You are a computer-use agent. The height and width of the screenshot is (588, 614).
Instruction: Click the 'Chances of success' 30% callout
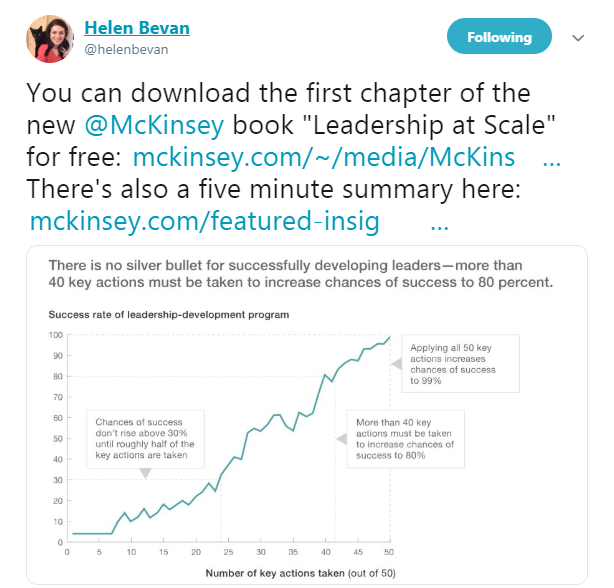(x=145, y=439)
